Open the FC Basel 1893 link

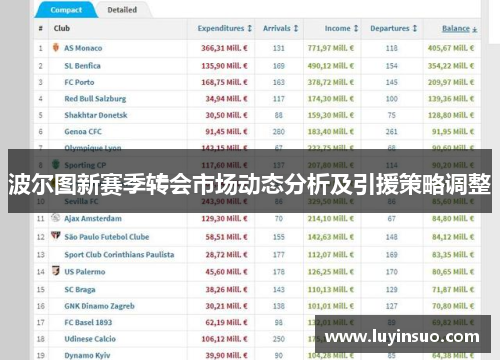tap(88, 322)
